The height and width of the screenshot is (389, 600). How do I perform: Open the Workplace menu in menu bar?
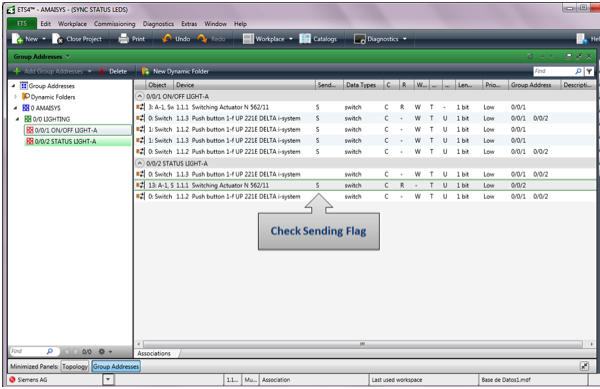click(72, 24)
